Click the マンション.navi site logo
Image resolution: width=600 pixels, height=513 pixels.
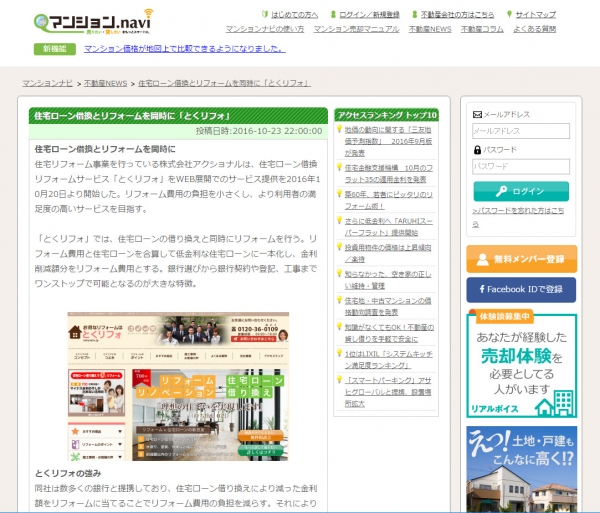[93, 21]
